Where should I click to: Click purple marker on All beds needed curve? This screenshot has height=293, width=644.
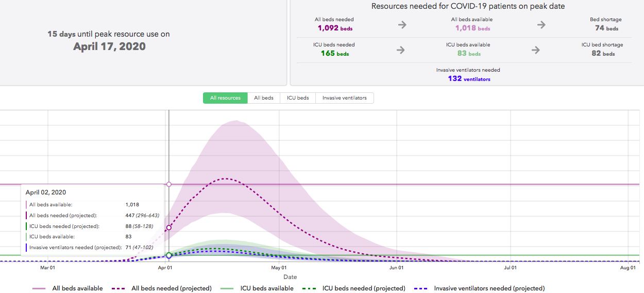(168, 227)
